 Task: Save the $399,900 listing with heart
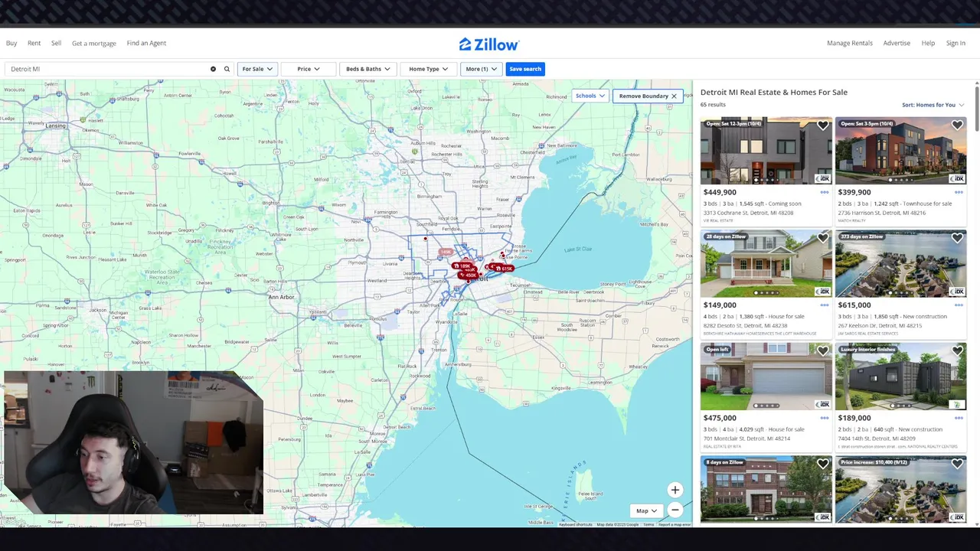tap(957, 126)
